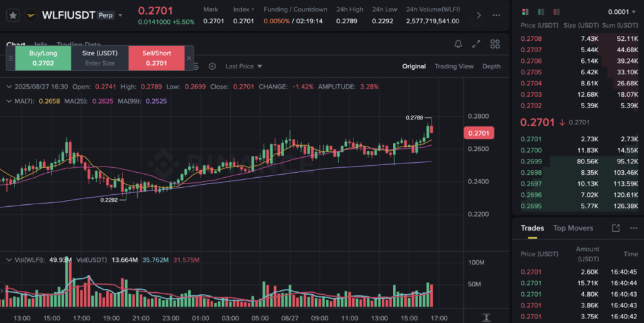This screenshot has height=323, width=644.
Task: Add WLFIUSDT to favorites with star
Action: pos(13,15)
